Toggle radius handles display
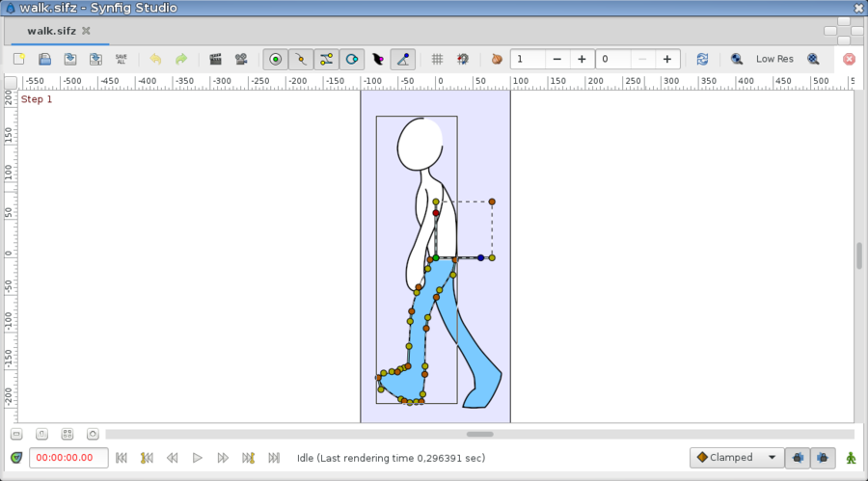 (x=351, y=59)
